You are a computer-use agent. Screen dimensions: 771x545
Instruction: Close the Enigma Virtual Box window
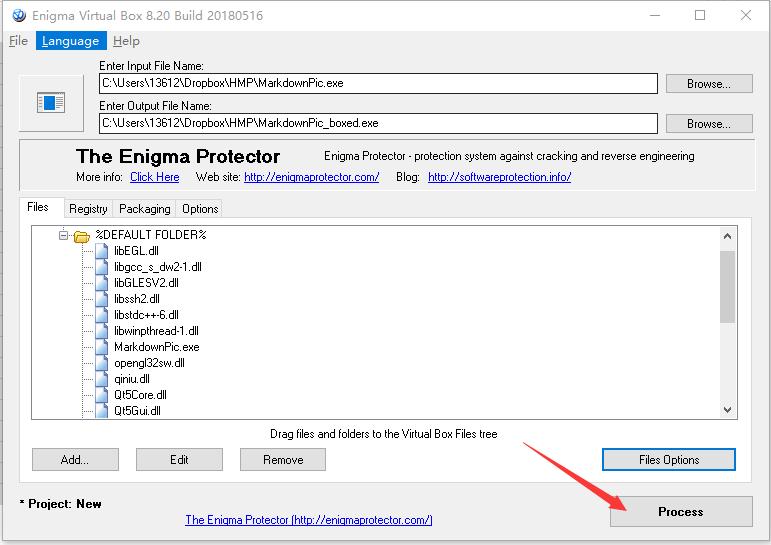click(746, 15)
